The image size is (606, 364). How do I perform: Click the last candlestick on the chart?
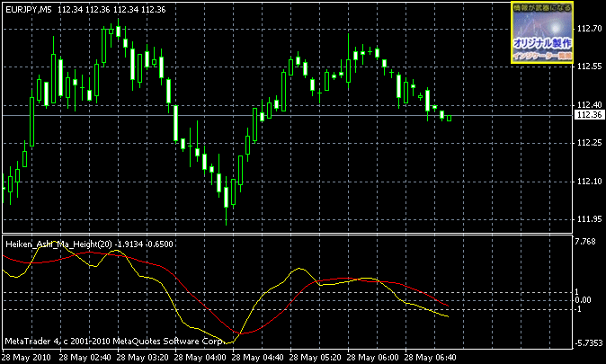pos(449,119)
